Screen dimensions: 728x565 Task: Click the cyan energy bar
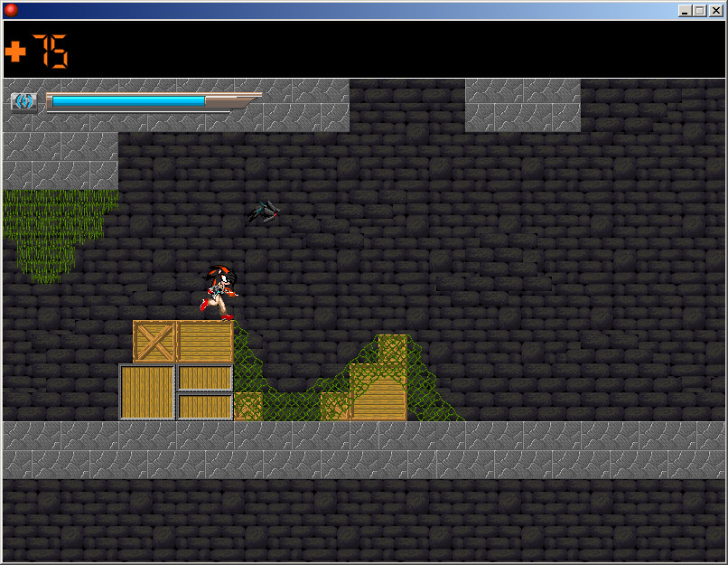(x=128, y=101)
